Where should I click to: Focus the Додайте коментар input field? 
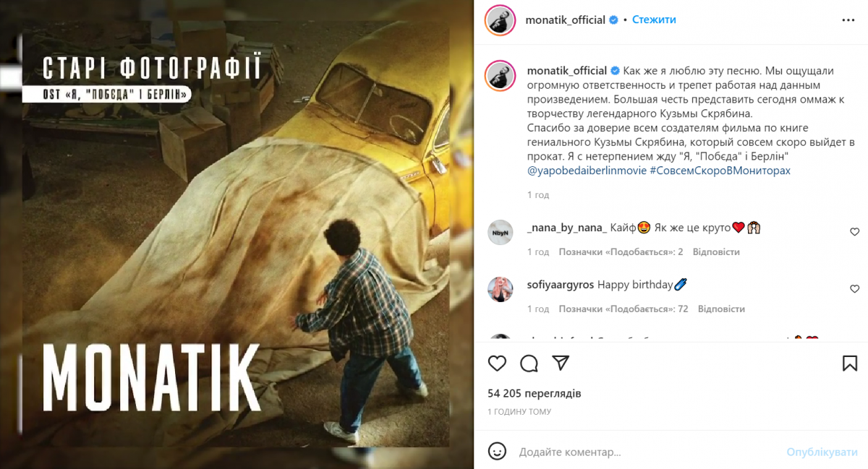pyautogui.click(x=647, y=452)
